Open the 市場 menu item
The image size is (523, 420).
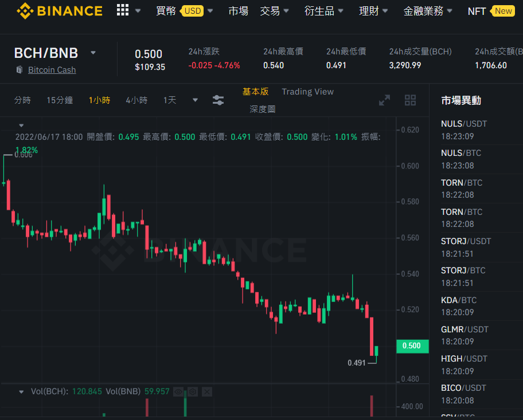point(238,11)
